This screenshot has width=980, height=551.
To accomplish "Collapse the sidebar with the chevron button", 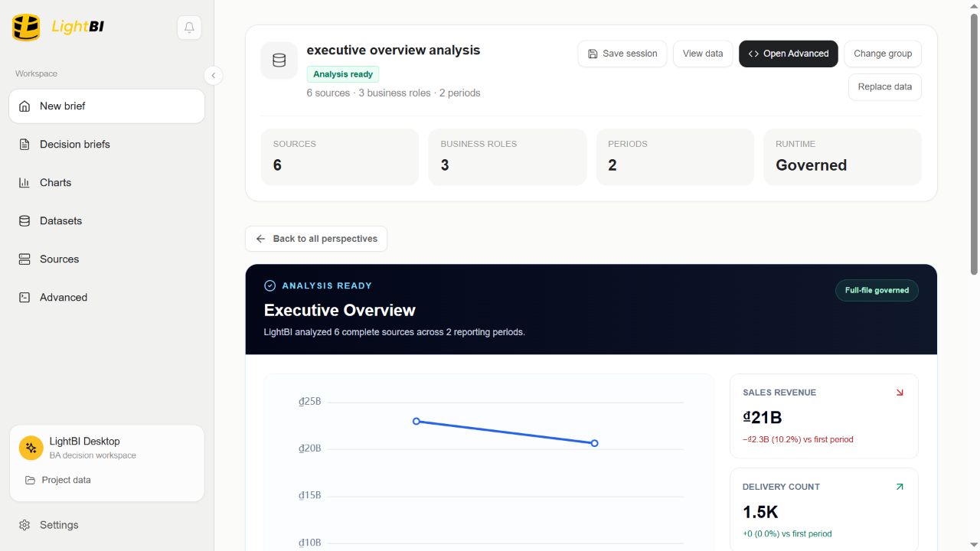I will point(213,75).
